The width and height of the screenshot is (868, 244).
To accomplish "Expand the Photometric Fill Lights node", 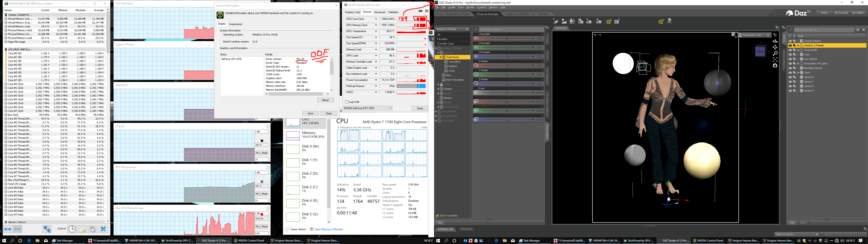I will tap(798, 63).
